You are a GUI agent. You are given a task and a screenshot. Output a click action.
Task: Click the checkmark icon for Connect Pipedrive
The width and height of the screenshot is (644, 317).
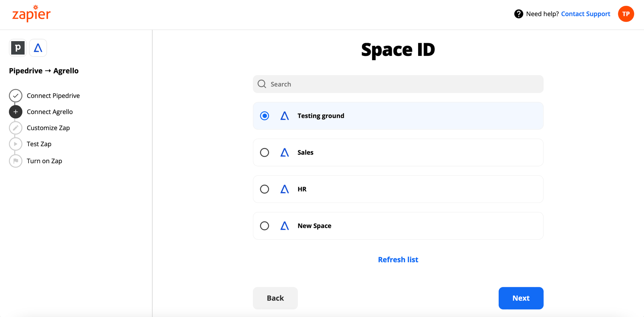[x=16, y=96]
